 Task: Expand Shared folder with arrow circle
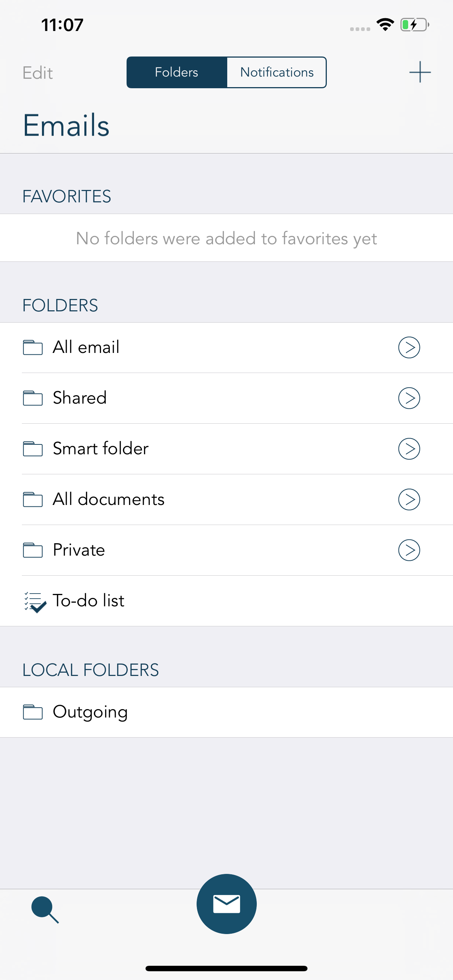point(409,398)
